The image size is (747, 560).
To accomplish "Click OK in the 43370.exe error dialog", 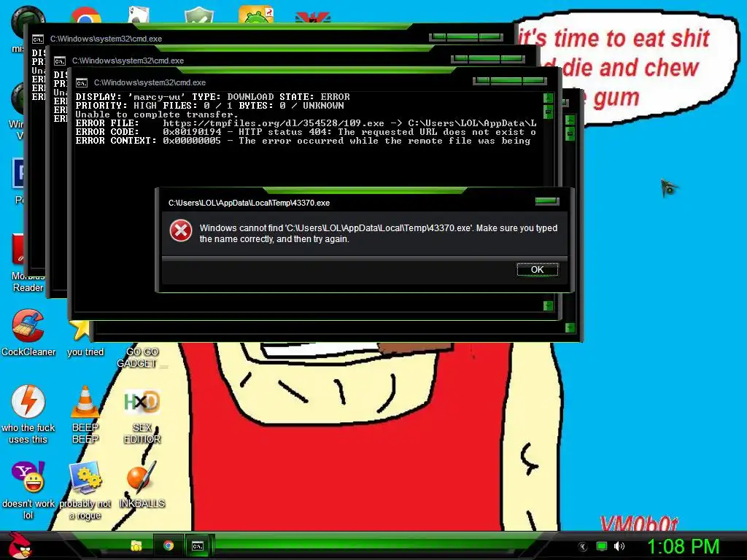I will coord(538,270).
